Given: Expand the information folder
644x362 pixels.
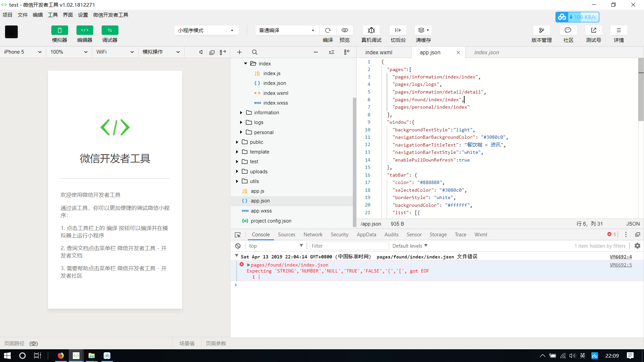Looking at the screenshot, I should pyautogui.click(x=241, y=113).
